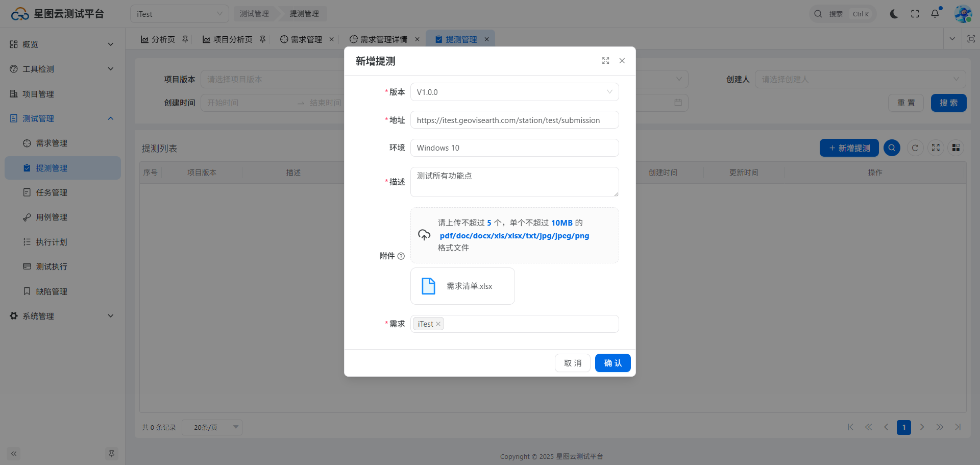Open the 20条/页 page size dropdown
The height and width of the screenshot is (465, 980).
point(212,427)
